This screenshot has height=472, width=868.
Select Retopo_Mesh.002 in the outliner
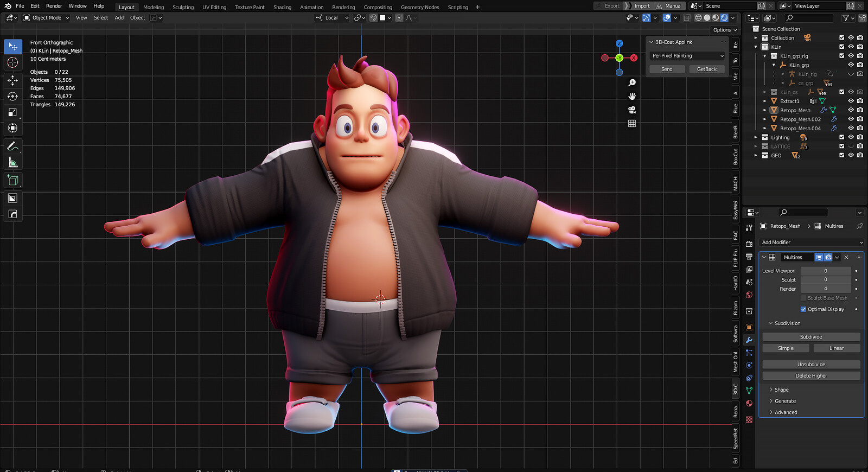(x=800, y=119)
